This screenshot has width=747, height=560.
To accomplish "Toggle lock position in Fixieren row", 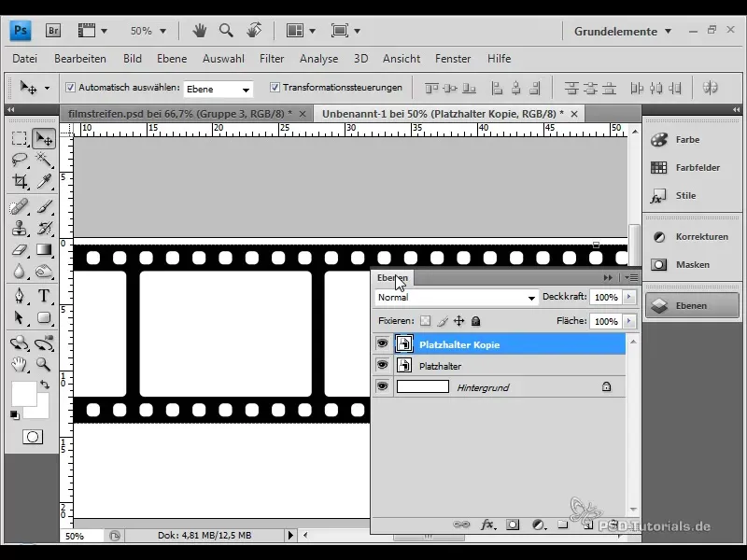I will click(458, 321).
